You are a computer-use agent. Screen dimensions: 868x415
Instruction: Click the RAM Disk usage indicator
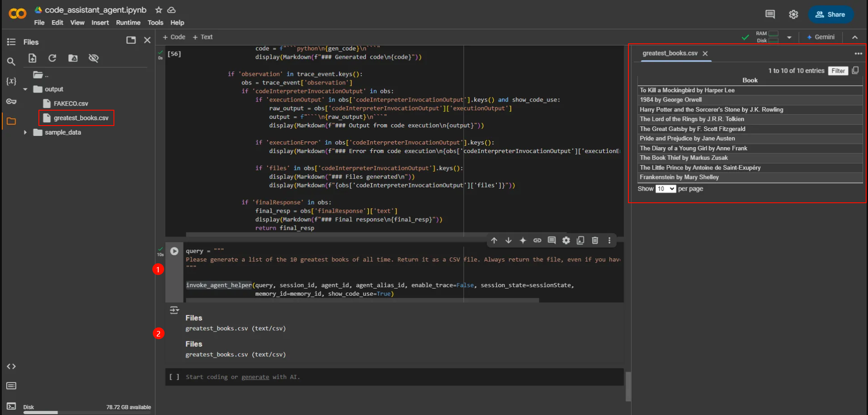(x=767, y=37)
